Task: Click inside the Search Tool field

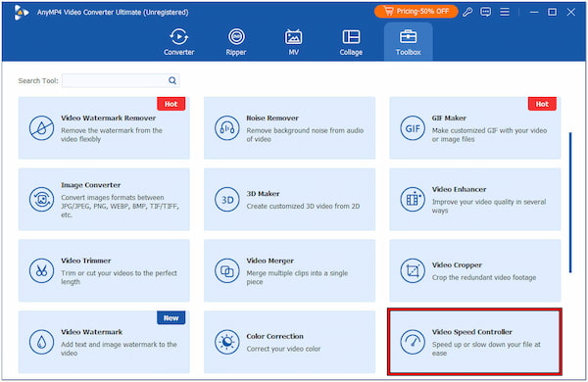Action: pyautogui.click(x=121, y=80)
